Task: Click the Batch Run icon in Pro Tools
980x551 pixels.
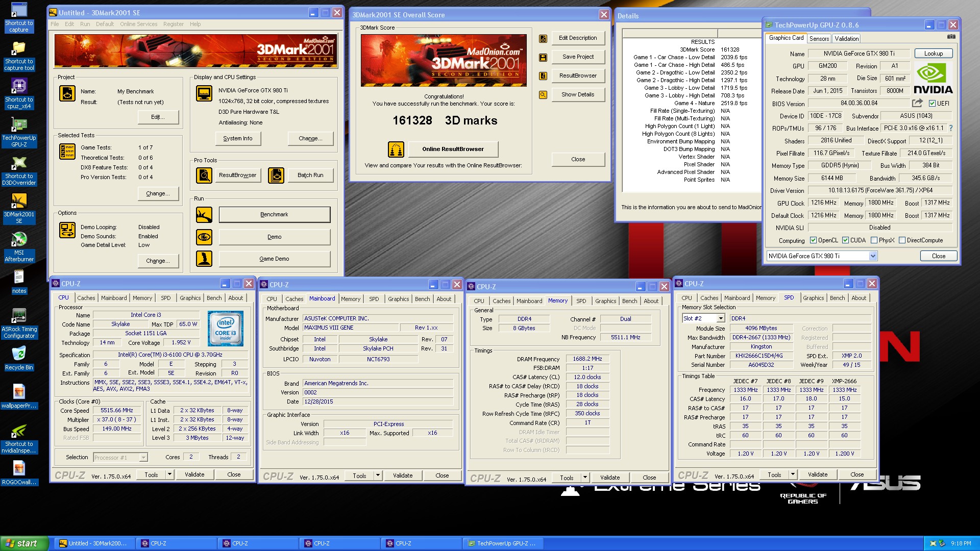Action: pyautogui.click(x=276, y=176)
